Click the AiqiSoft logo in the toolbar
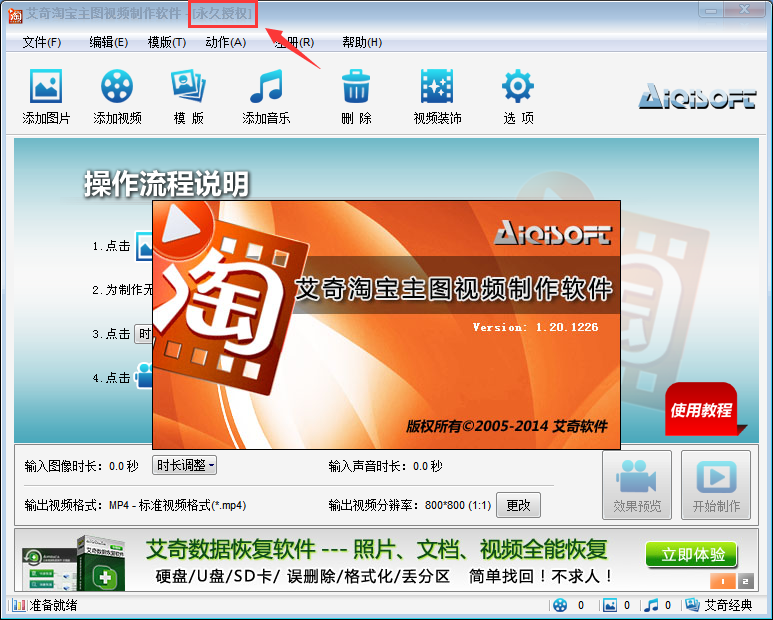773x620 pixels. [x=698, y=96]
